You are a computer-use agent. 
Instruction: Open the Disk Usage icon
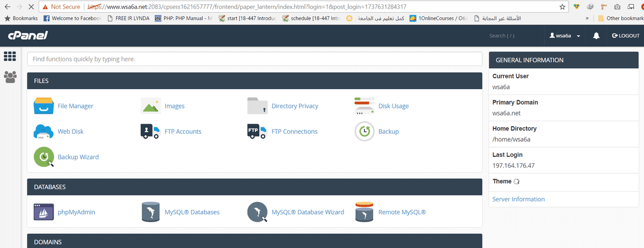(364, 106)
